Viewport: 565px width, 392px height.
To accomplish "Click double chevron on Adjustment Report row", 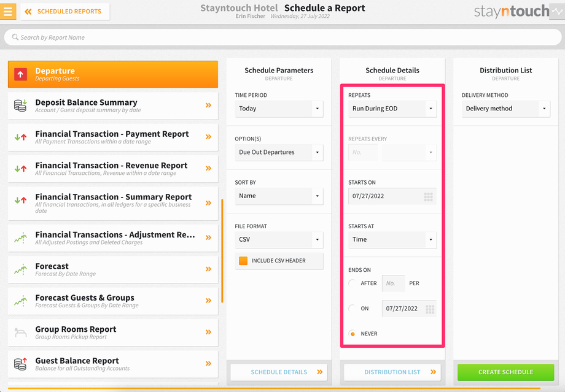I will pos(208,237).
